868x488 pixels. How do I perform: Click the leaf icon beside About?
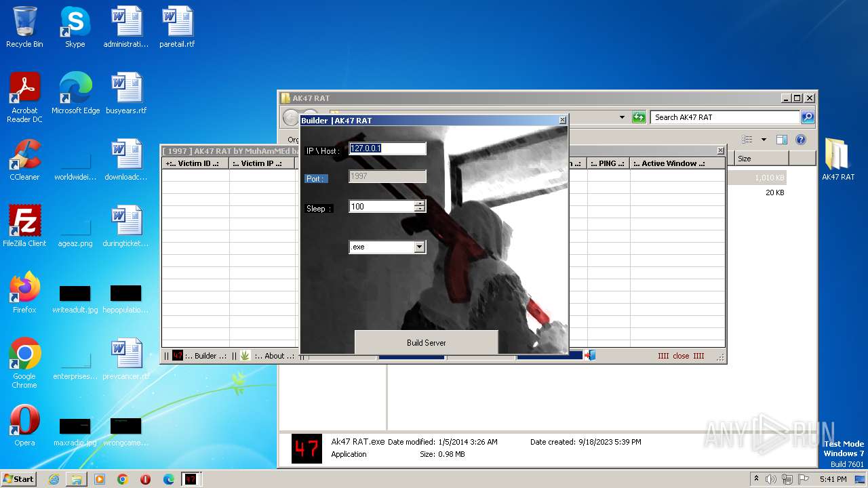(245, 355)
